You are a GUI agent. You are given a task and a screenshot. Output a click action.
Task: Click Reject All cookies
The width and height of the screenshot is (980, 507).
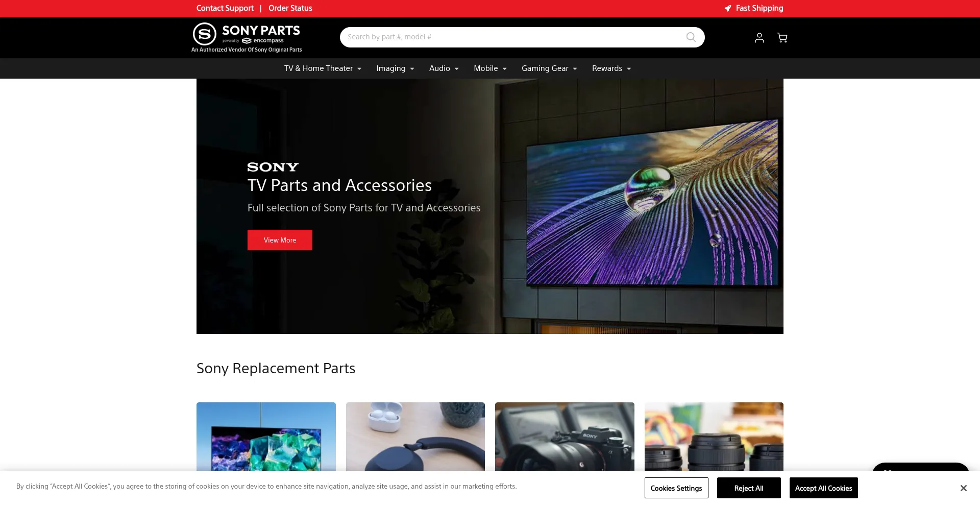[749, 488]
